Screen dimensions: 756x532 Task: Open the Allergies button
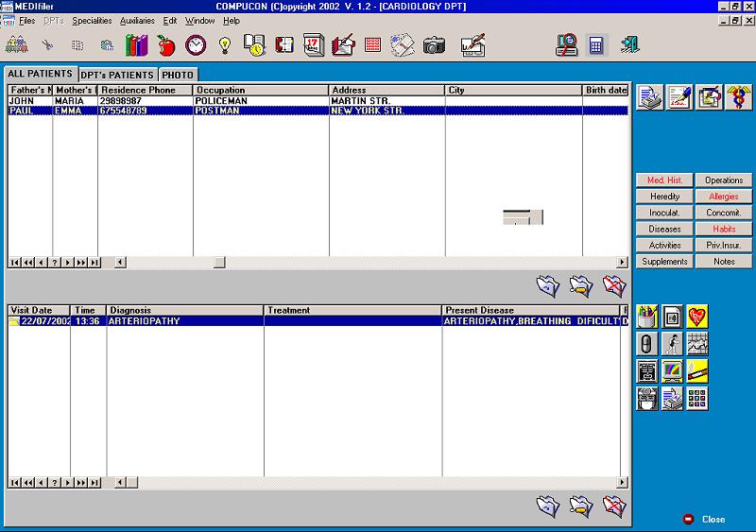tap(724, 197)
